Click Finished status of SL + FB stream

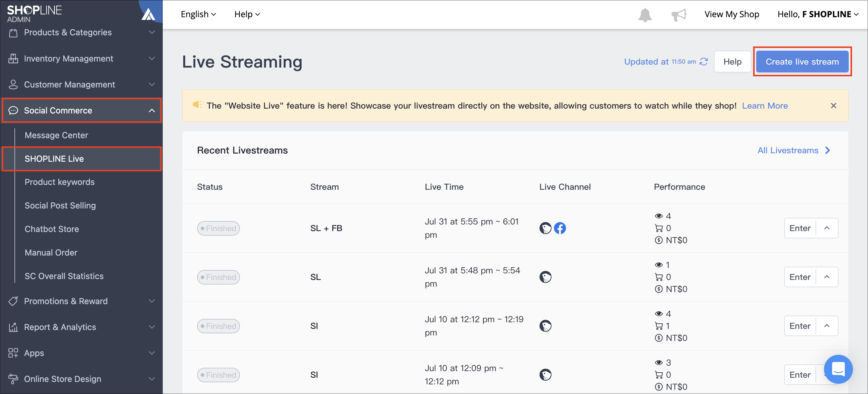point(218,228)
